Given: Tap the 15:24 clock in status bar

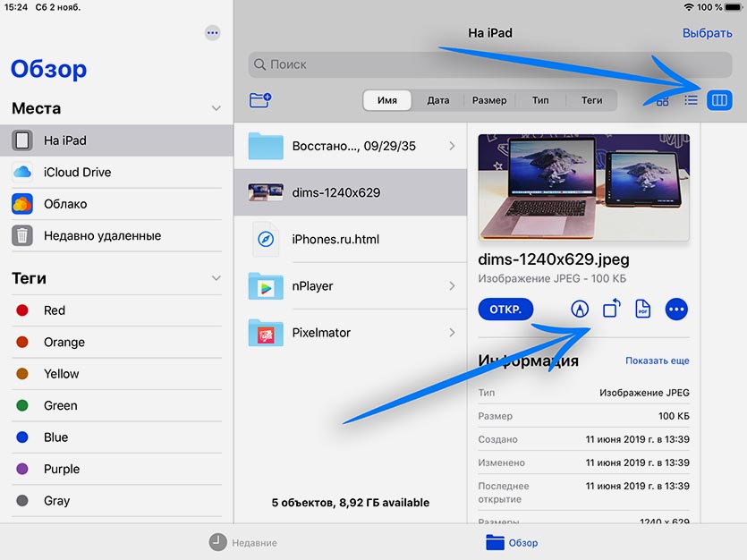Looking at the screenshot, I should tap(16, 7).
